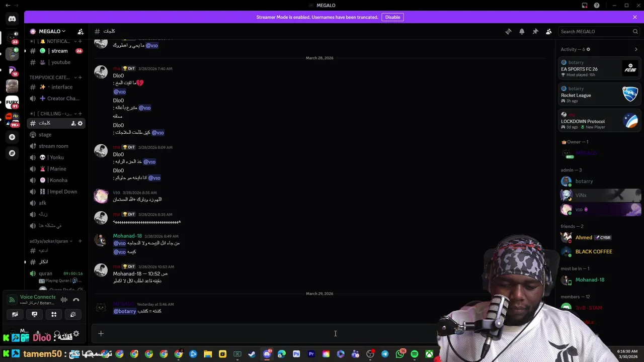Open voice noise suppression waveform icon
The height and width of the screenshot is (362, 644).
[x=64, y=300]
